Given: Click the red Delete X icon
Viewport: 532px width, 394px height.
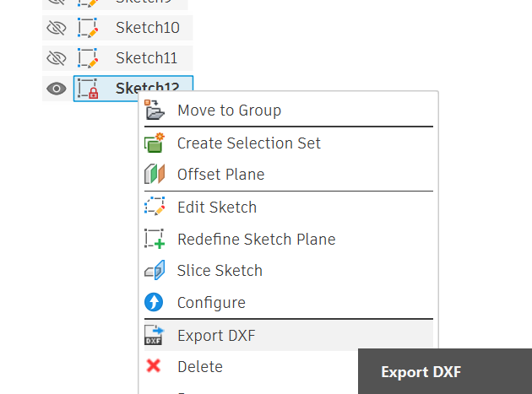Looking at the screenshot, I should pos(154,366).
